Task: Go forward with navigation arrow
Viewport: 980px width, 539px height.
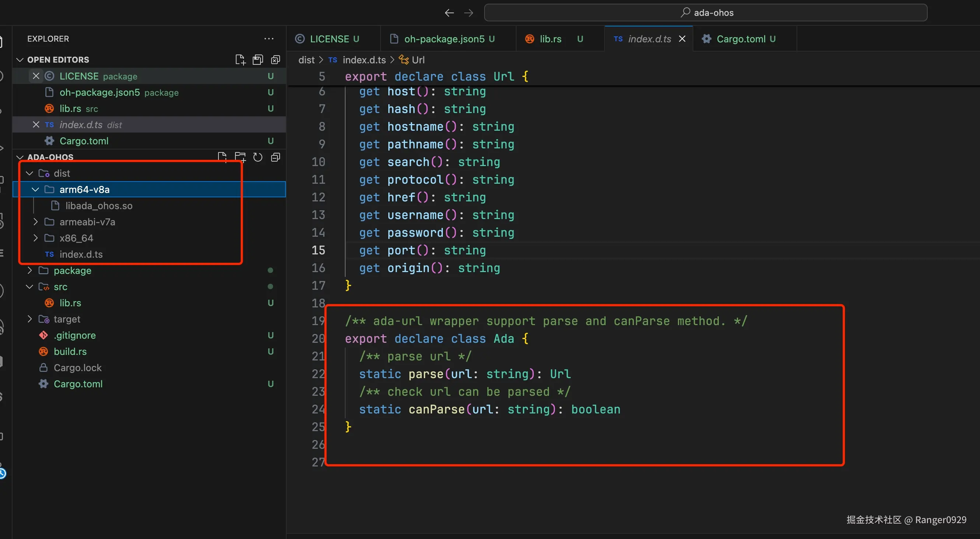Action: pyautogui.click(x=469, y=13)
